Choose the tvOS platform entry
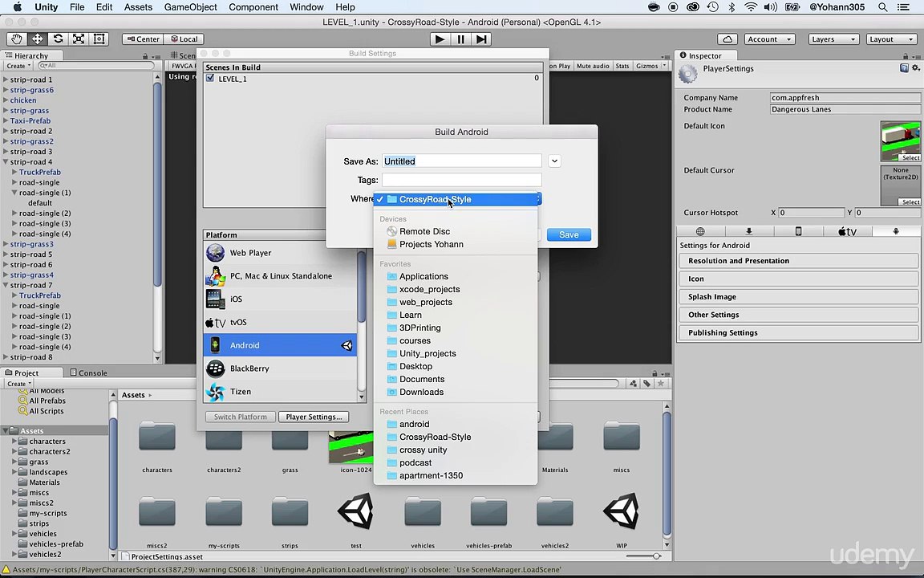Image resolution: width=924 pixels, height=578 pixels. click(x=280, y=322)
